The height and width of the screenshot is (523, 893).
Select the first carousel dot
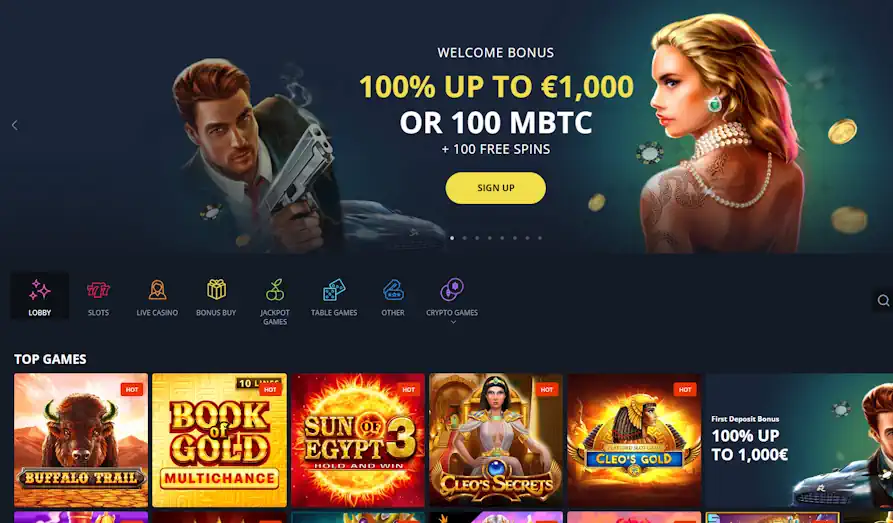click(452, 238)
